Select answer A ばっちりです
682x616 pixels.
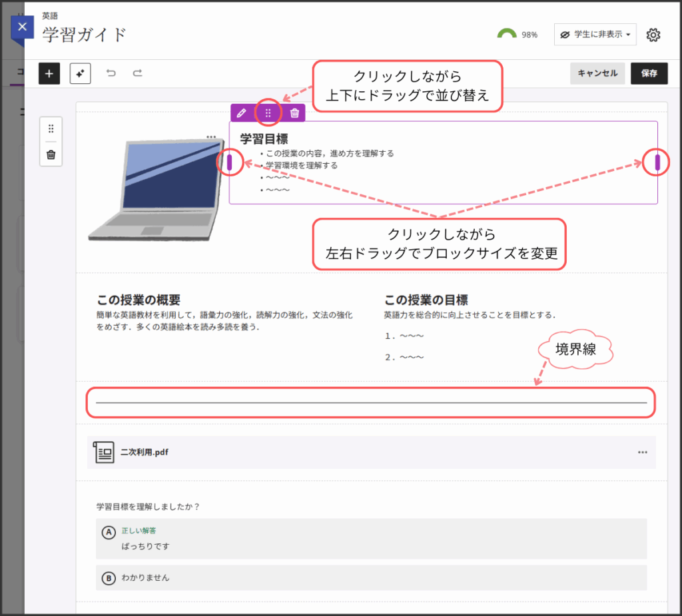[x=109, y=532]
